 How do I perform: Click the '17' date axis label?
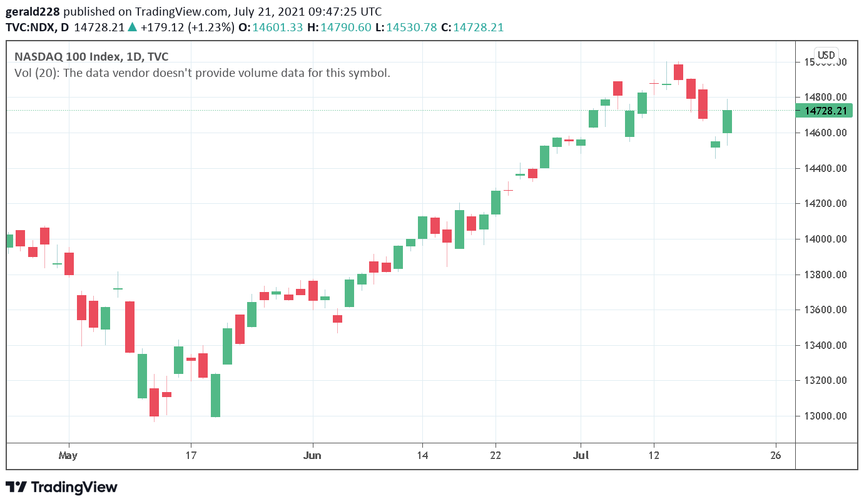(x=191, y=455)
